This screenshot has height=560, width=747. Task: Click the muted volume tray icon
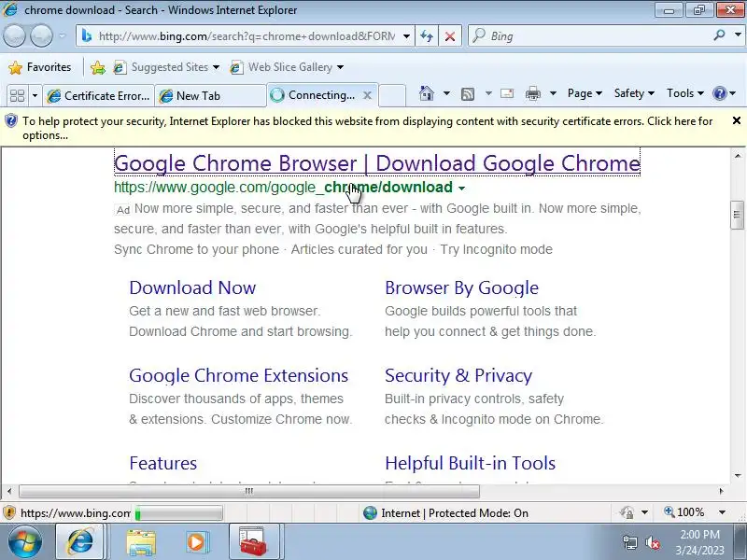tap(653, 542)
